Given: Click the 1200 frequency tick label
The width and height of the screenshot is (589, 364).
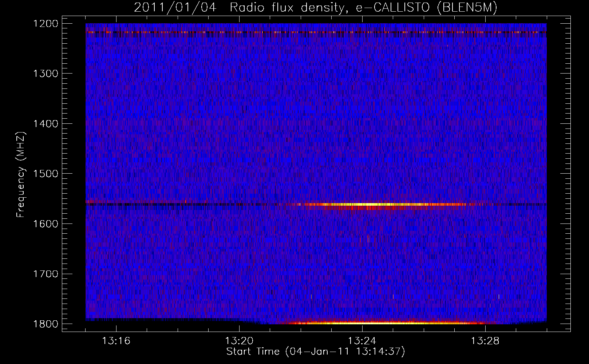Looking at the screenshot, I should [46, 24].
